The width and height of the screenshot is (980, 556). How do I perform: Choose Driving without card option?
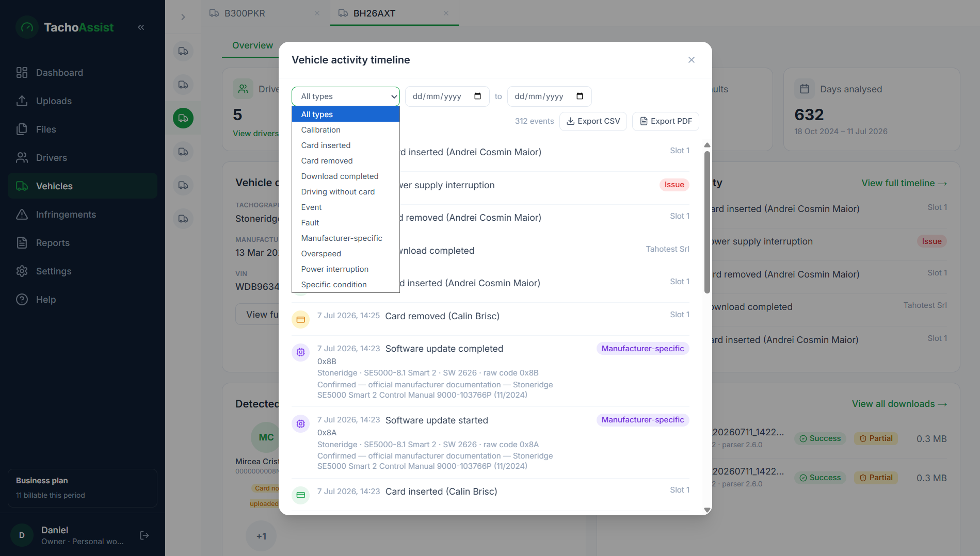346,192
